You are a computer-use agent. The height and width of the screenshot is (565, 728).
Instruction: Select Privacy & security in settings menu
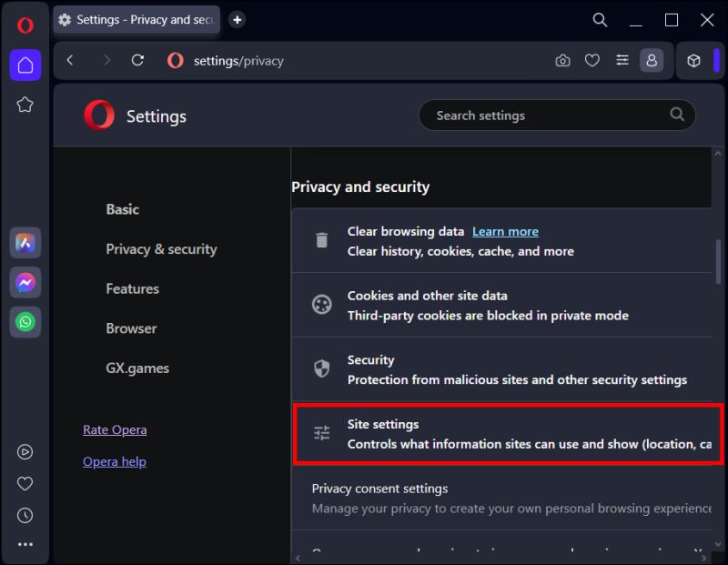pos(161,249)
